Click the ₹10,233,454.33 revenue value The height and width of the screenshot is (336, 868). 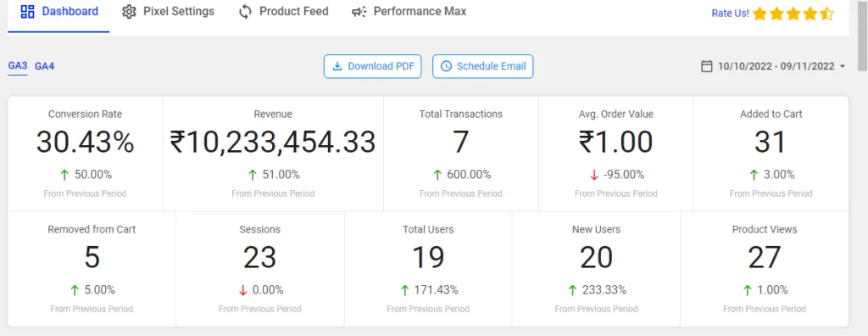273,143
